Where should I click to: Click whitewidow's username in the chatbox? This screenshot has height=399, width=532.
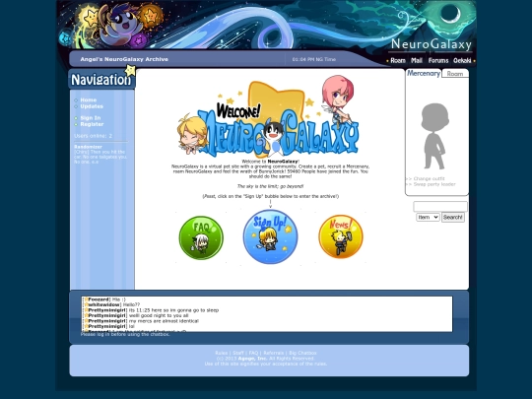[x=103, y=304]
